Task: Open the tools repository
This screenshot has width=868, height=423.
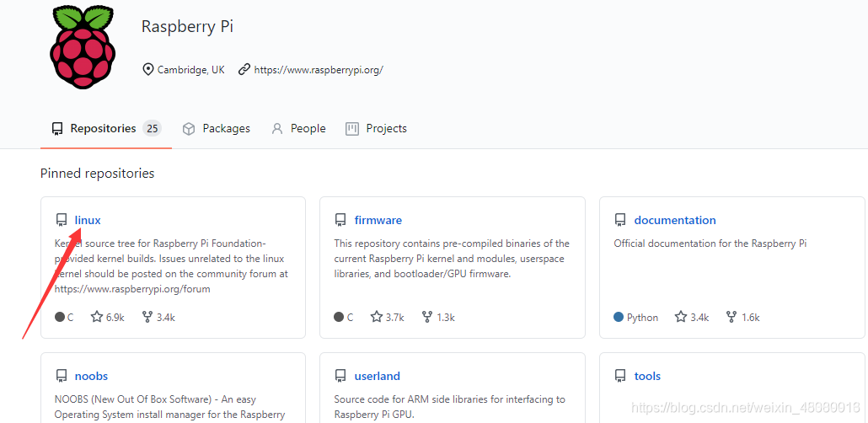Action: [647, 377]
